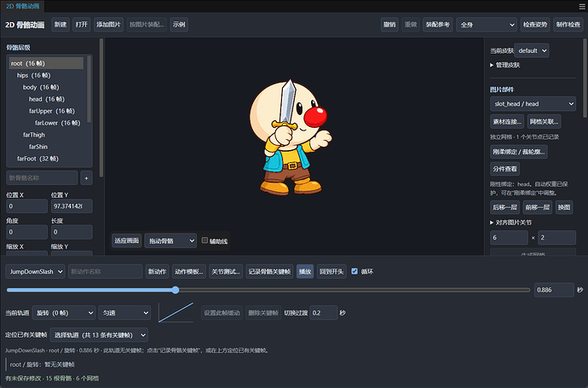The height and width of the screenshot is (388, 588).
Task: Click the 适应画面 fit view button
Action: coord(126,241)
